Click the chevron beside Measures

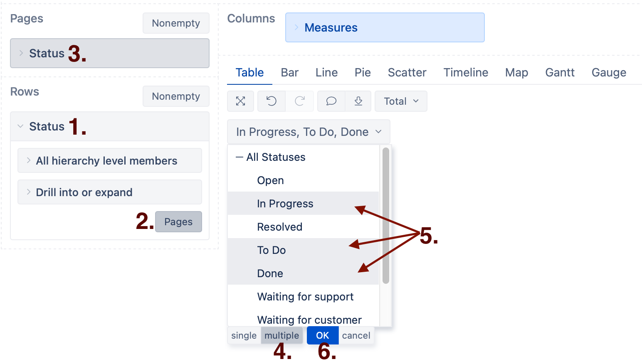296,27
